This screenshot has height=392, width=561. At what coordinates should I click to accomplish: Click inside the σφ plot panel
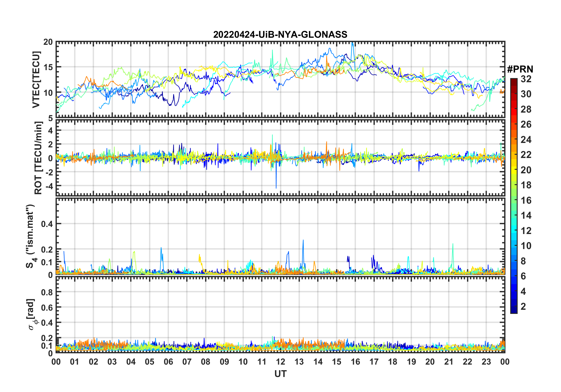click(280, 314)
